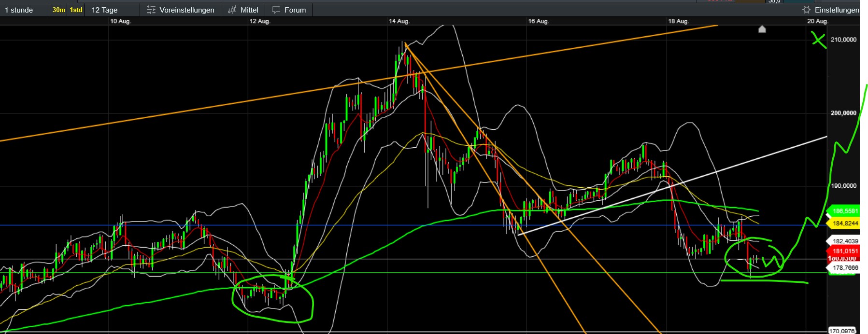
Task: Switch to the 1std timeframe shortcut
Action: (76, 10)
